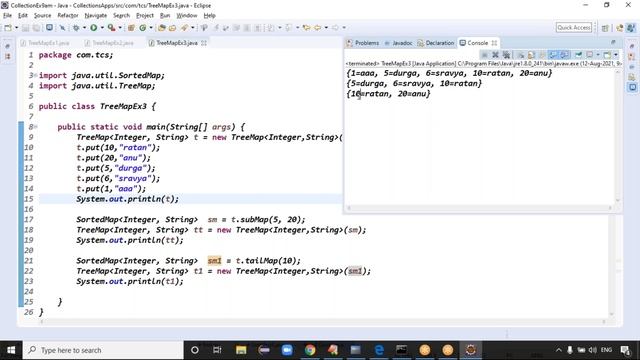Image resolution: width=640 pixels, height=360 pixels.
Task: Close the TreeMapEx3.java editor tab
Action: [204, 43]
